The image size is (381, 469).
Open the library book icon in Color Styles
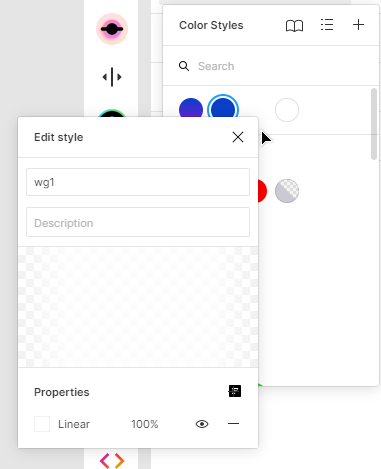point(294,25)
